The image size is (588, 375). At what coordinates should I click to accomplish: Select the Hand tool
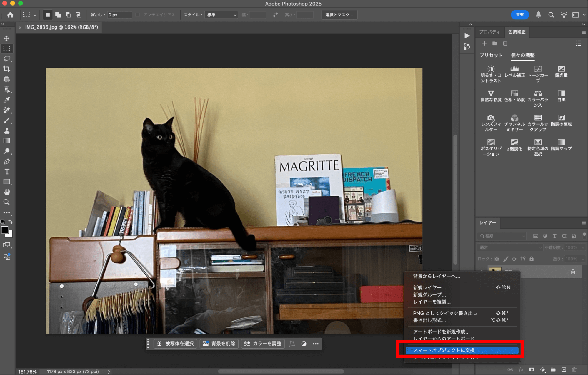pos(6,192)
